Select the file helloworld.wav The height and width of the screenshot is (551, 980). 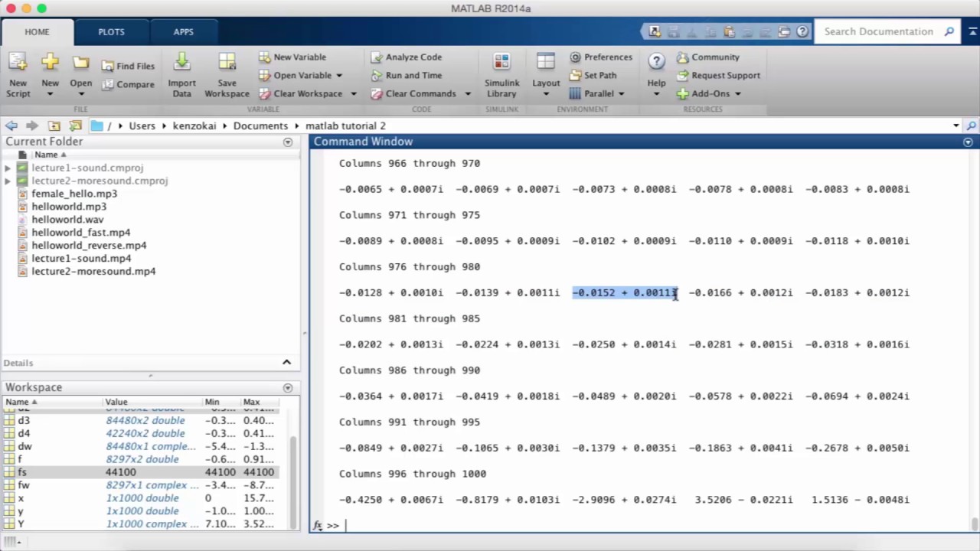click(x=67, y=220)
